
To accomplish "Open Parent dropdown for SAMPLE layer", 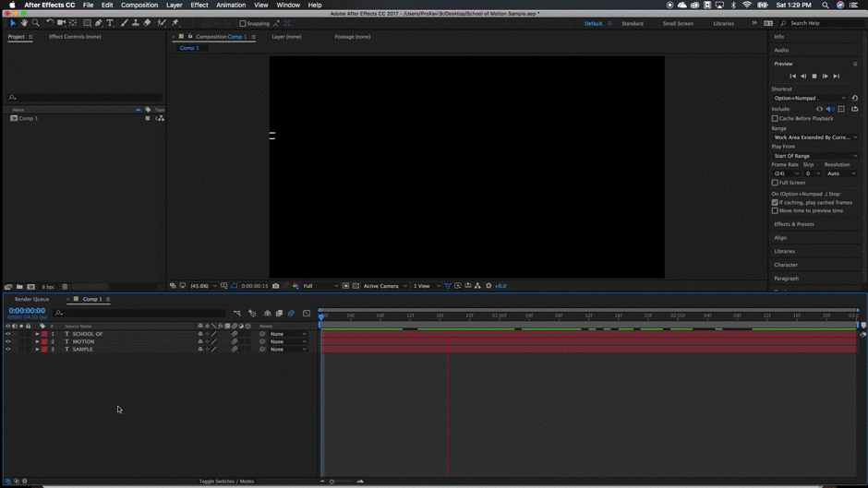I will tap(287, 350).
